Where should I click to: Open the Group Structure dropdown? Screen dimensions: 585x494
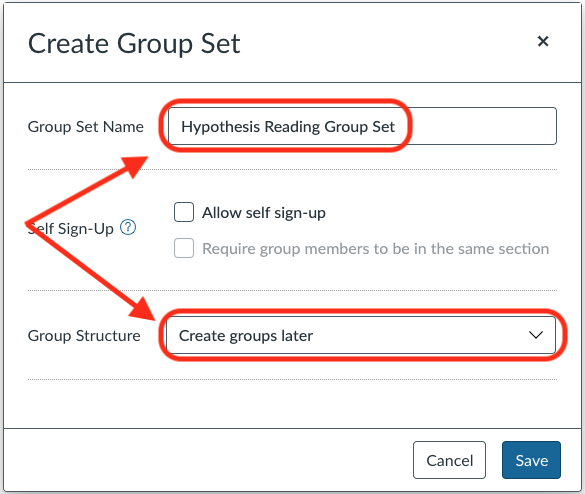coord(360,335)
